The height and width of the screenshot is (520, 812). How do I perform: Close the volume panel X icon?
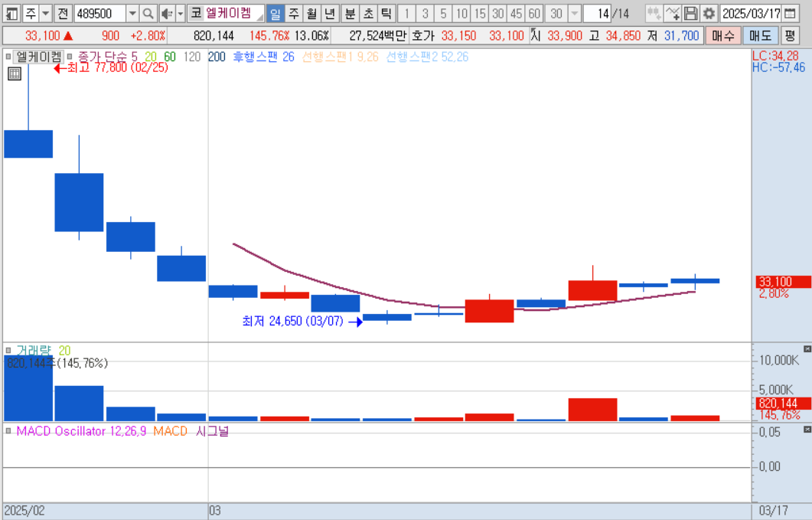(x=807, y=349)
